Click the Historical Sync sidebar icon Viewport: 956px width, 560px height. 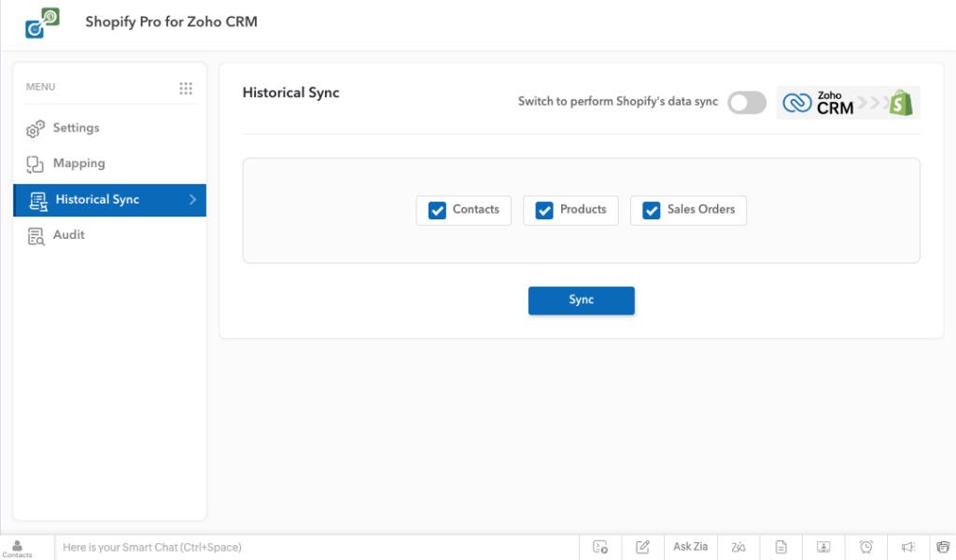[37, 201]
